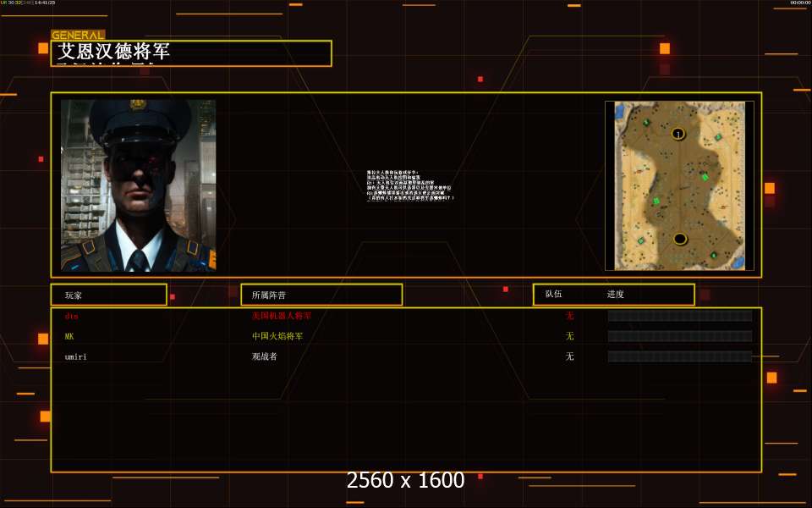The height and width of the screenshot is (508, 812).
Task: Click the desert map preview thumbnail
Action: (x=679, y=185)
